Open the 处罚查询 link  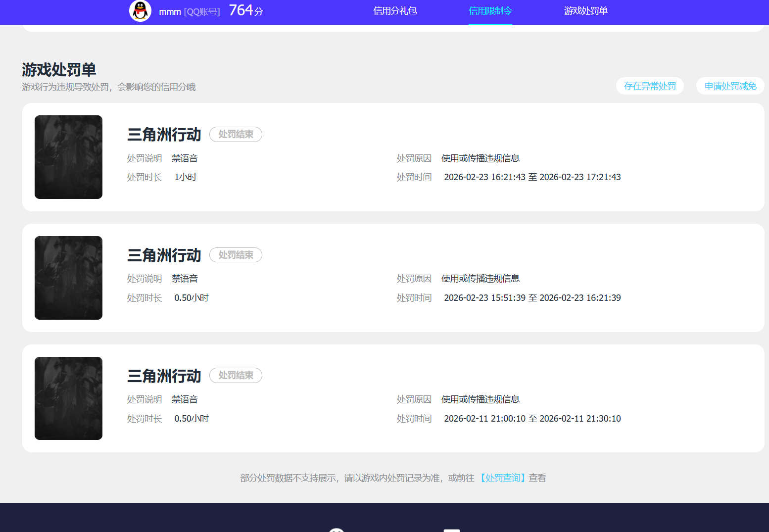point(502,478)
